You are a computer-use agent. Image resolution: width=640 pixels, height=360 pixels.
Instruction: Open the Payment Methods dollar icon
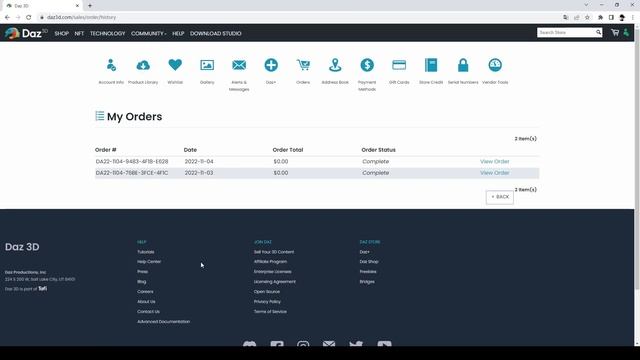coord(367,65)
